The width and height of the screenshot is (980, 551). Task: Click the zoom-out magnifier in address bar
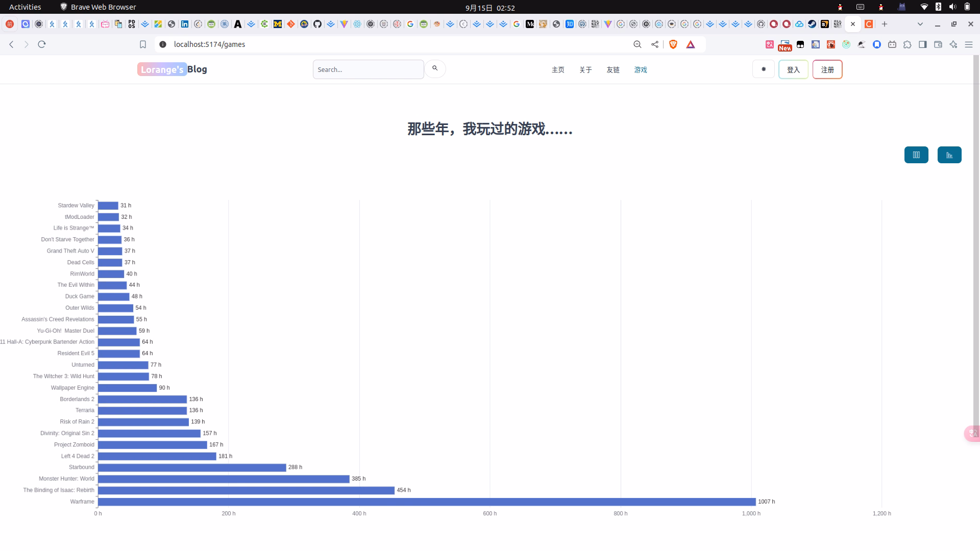pos(638,44)
